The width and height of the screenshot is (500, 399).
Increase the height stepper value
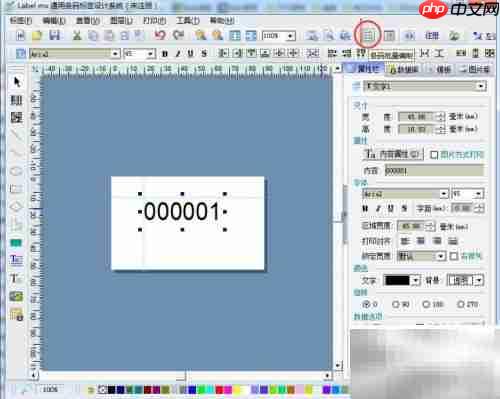coord(441,127)
